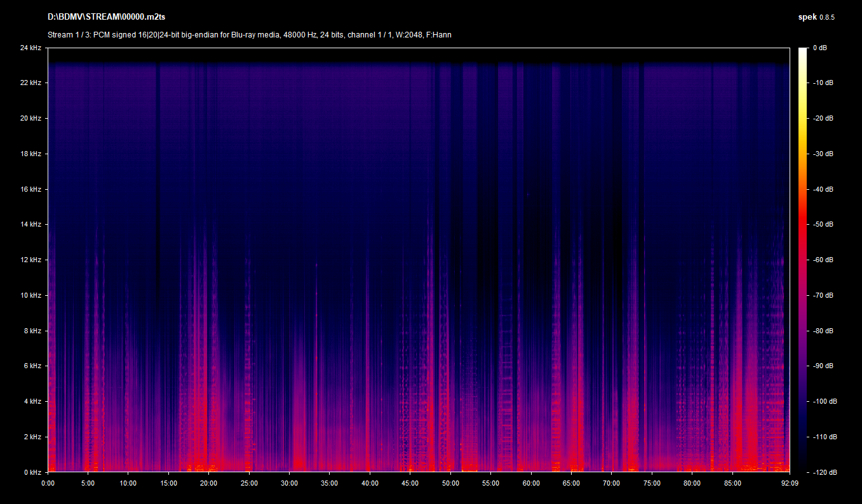The image size is (862, 504).
Task: Select the 10:00 time axis marker
Action: (128, 483)
